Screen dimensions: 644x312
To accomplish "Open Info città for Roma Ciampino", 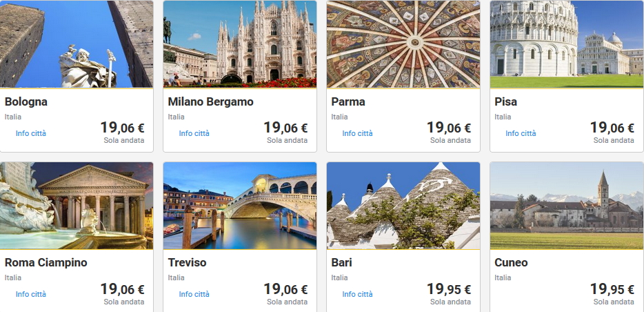I will (31, 294).
